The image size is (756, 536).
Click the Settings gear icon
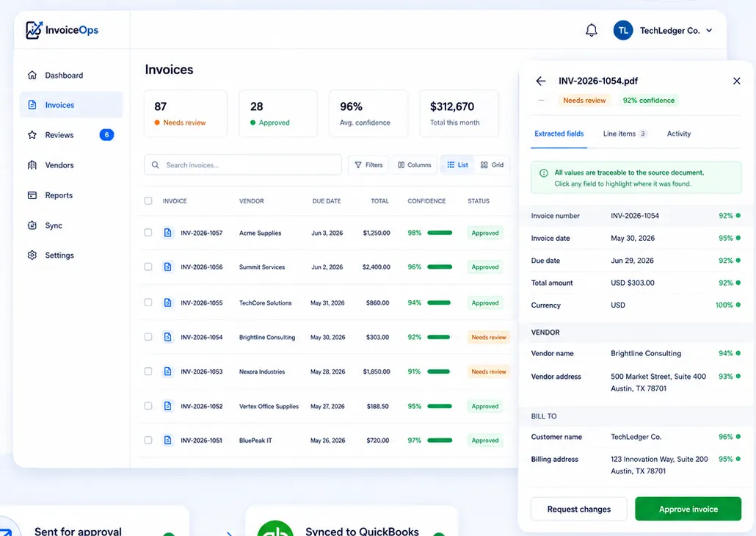coord(32,256)
